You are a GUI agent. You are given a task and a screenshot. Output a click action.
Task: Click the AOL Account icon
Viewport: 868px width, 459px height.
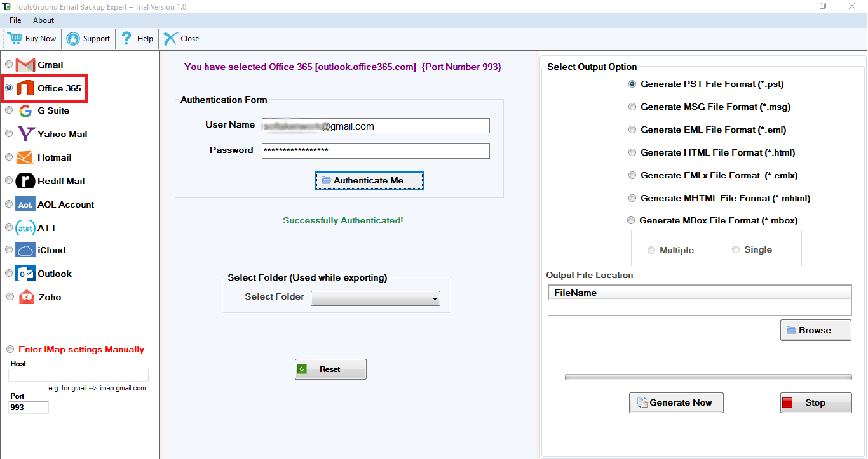pyautogui.click(x=25, y=204)
